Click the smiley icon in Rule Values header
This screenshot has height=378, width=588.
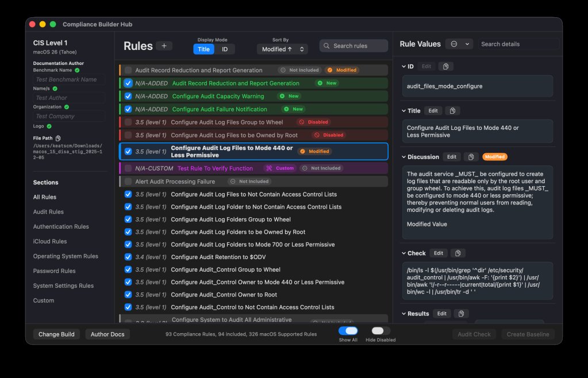[x=454, y=44]
